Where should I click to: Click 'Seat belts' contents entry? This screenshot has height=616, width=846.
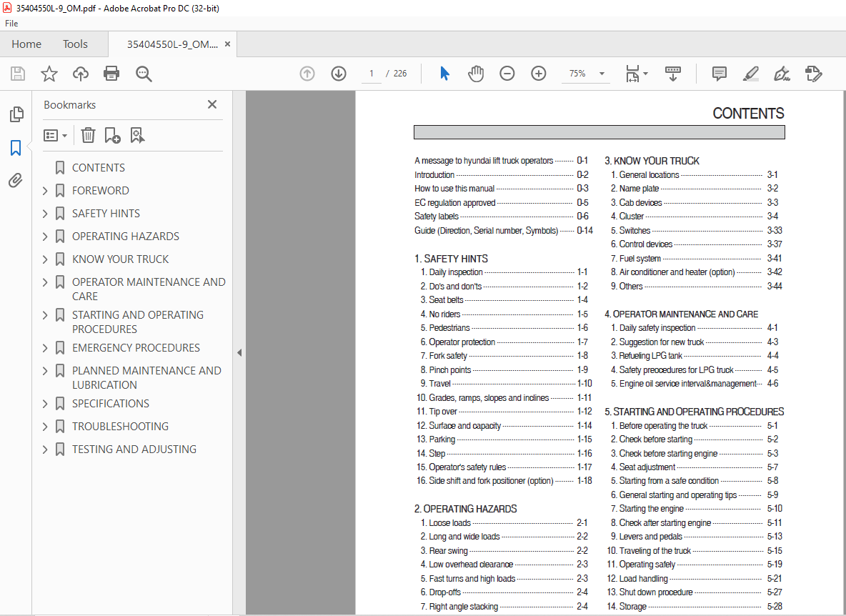504,300
